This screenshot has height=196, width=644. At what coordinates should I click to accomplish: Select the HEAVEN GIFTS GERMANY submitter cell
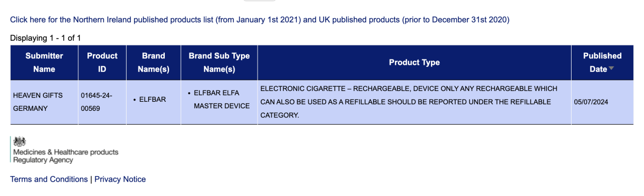[x=44, y=102]
